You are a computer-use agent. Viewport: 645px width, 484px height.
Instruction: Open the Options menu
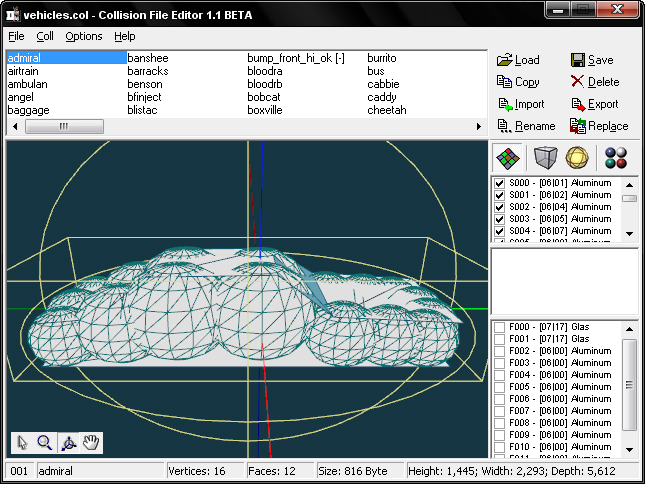tap(84, 36)
